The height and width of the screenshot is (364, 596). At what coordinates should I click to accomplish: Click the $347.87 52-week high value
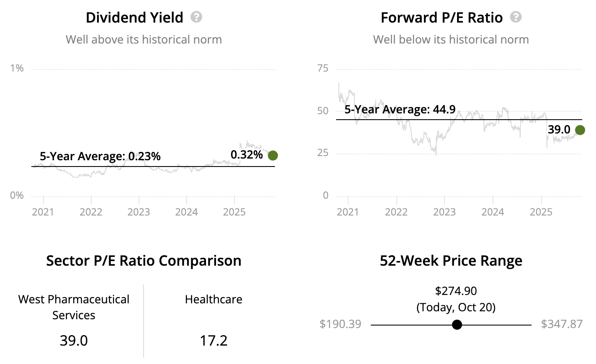coord(562,324)
